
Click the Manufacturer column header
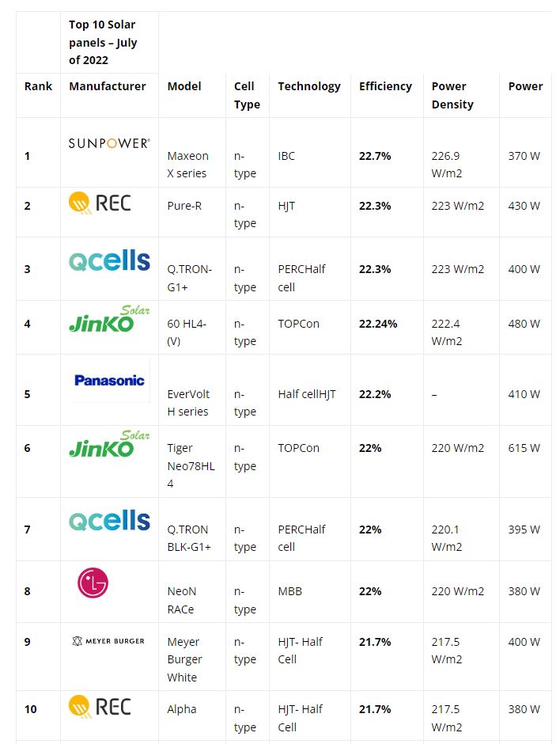point(108,86)
